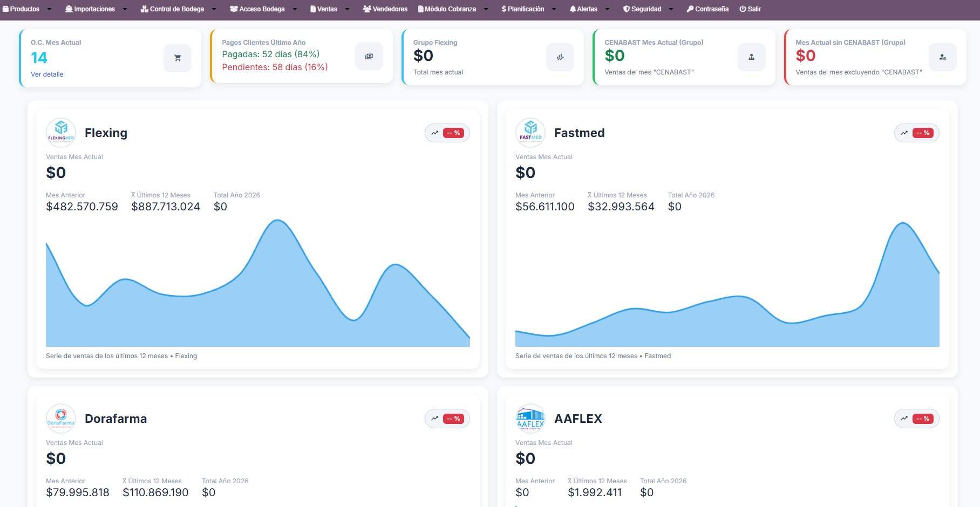Click the trend percentage badge on Flexing card

pos(447,133)
